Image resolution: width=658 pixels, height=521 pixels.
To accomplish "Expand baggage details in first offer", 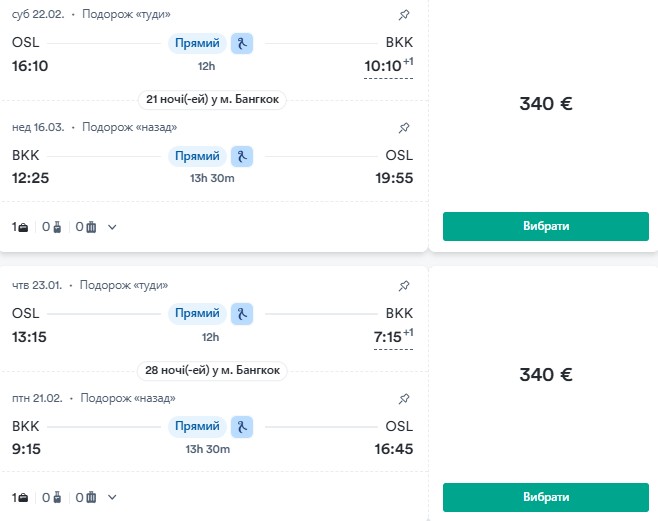I will point(112,227).
